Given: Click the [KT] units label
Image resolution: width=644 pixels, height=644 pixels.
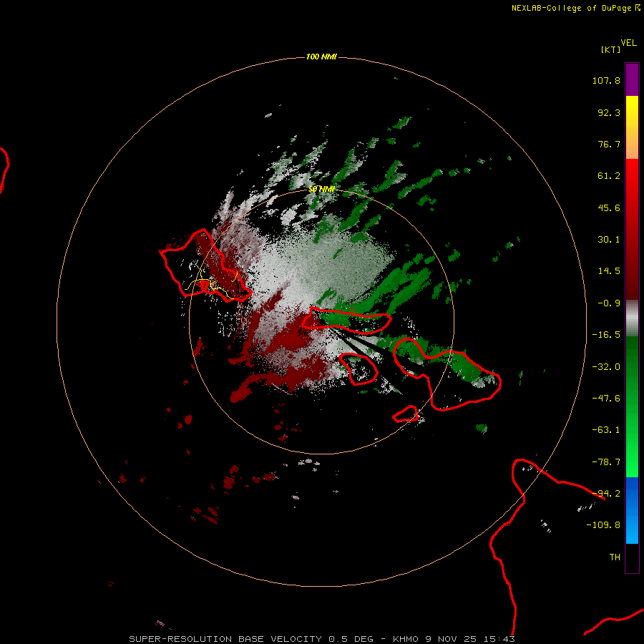Looking at the screenshot, I should click(x=611, y=49).
